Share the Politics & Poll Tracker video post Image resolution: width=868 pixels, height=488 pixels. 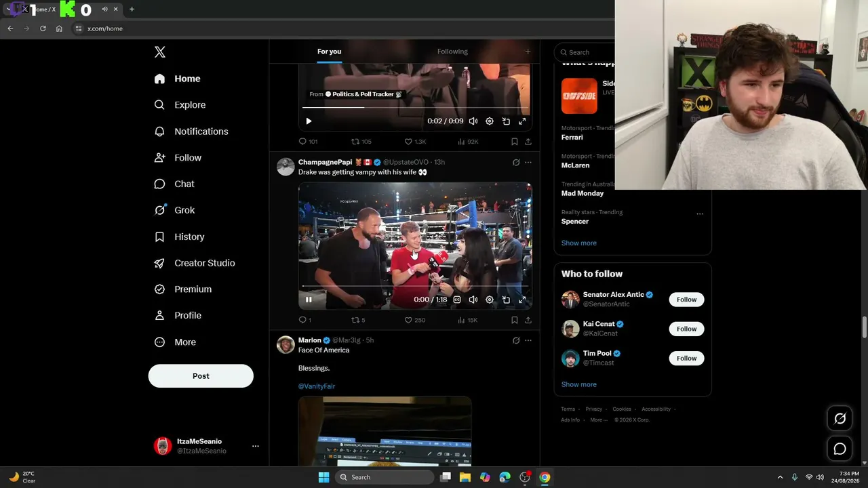(x=528, y=142)
